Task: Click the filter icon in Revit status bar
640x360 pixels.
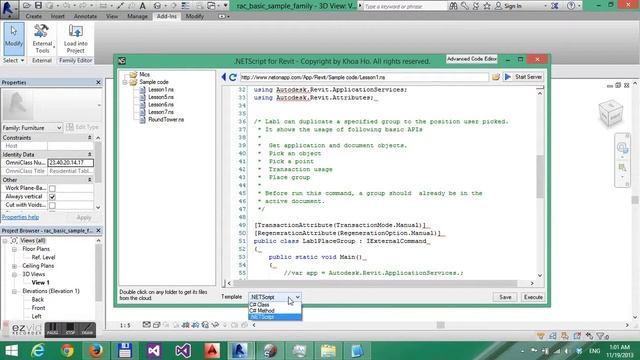Action: coord(600,336)
